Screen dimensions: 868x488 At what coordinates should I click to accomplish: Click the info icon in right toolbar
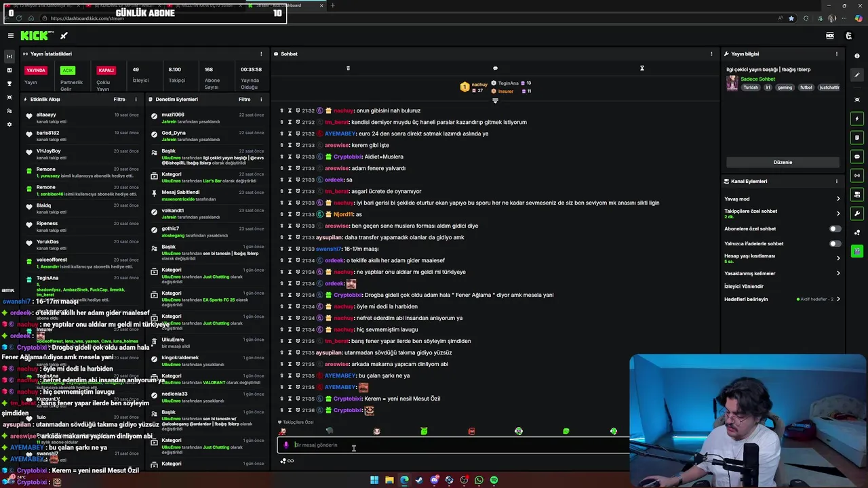pyautogui.click(x=857, y=56)
